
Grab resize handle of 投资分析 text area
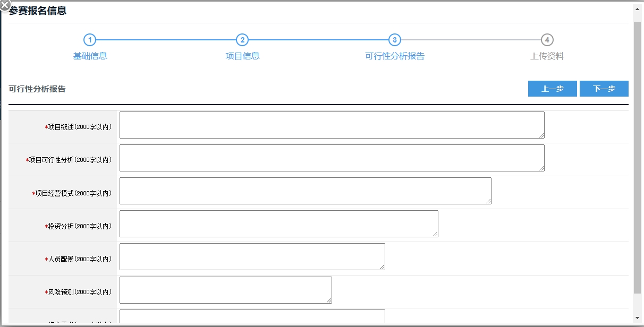tap(435, 234)
